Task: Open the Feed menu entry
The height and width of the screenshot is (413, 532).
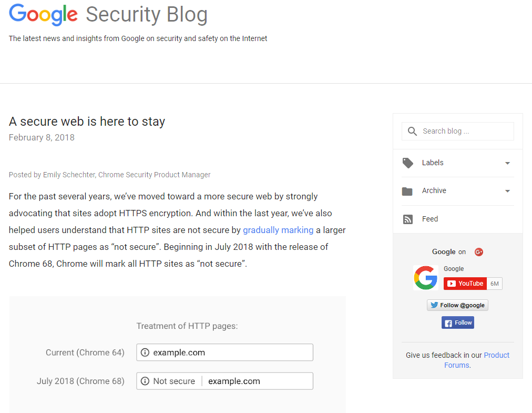Action: 430,219
